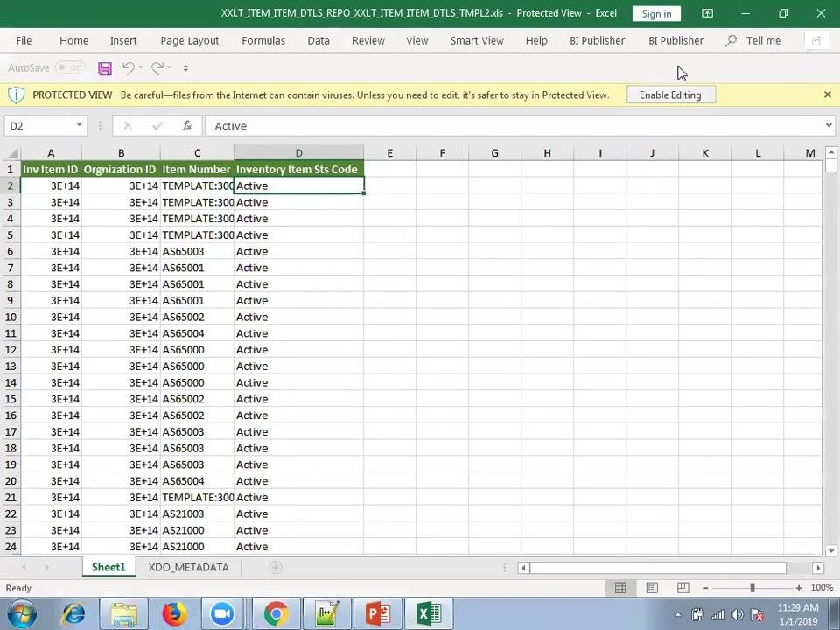The width and height of the screenshot is (840, 630).
Task: Click the zoom slider handle
Action: (752, 588)
